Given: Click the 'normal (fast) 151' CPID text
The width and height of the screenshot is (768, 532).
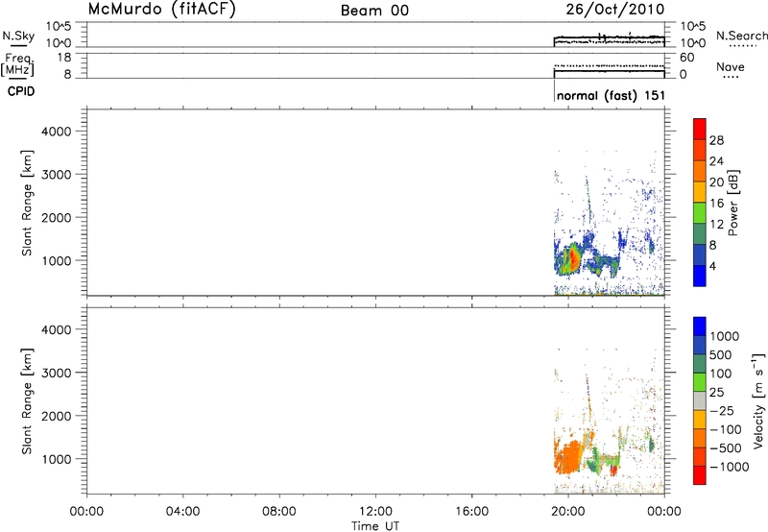Looking at the screenshot, I should pos(611,95).
